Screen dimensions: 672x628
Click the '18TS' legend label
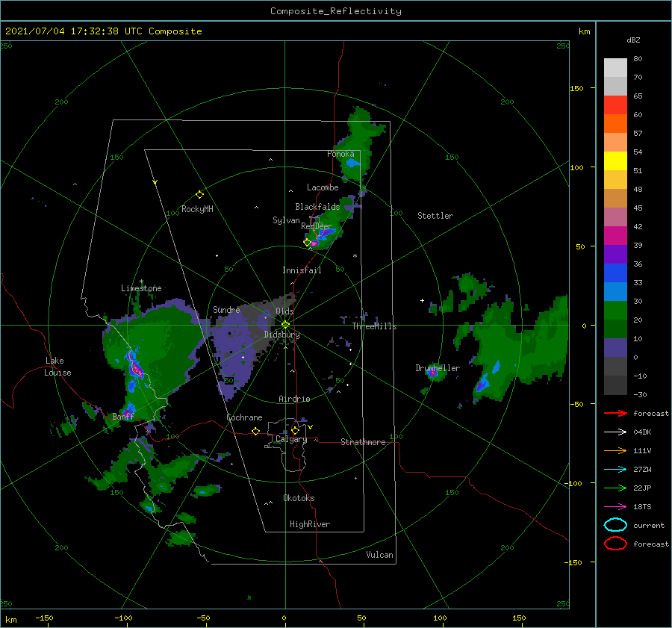pos(642,507)
